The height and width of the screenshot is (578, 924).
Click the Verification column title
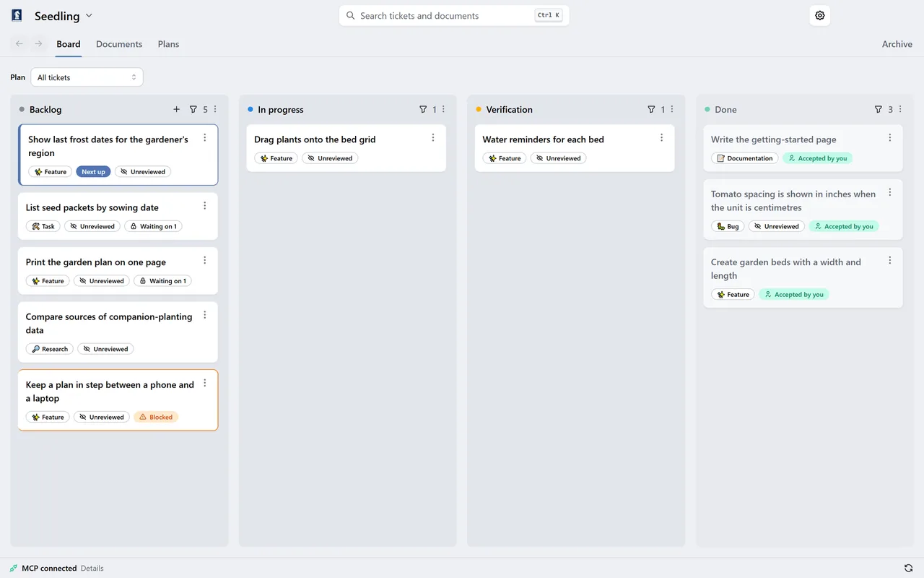pos(509,110)
